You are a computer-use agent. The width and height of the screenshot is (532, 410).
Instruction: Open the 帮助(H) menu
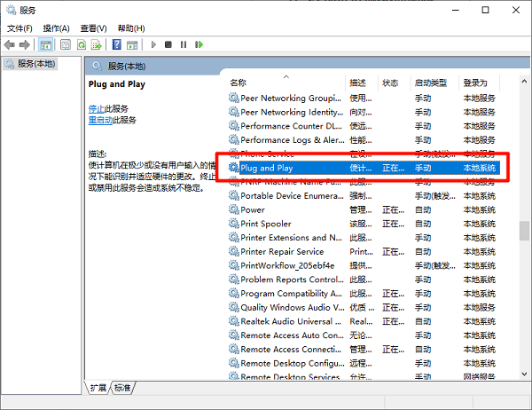[x=131, y=28]
